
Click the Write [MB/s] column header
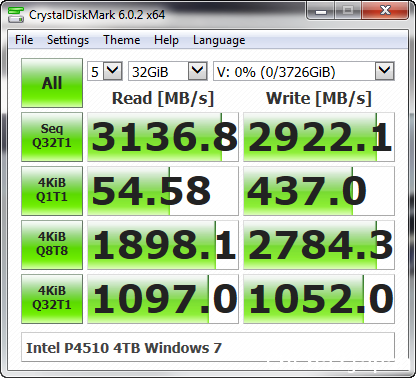pos(319,98)
